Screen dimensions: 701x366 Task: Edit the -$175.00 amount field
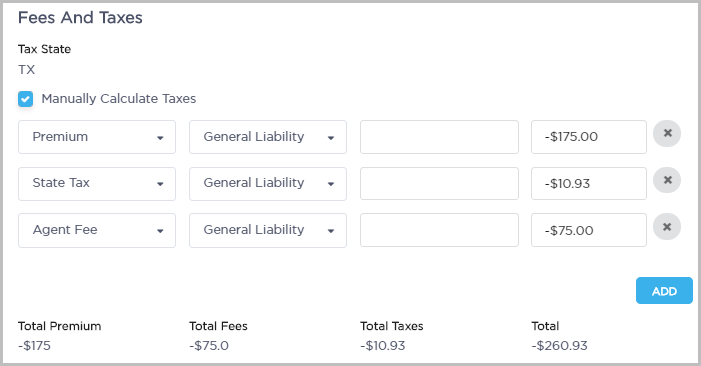coord(589,137)
